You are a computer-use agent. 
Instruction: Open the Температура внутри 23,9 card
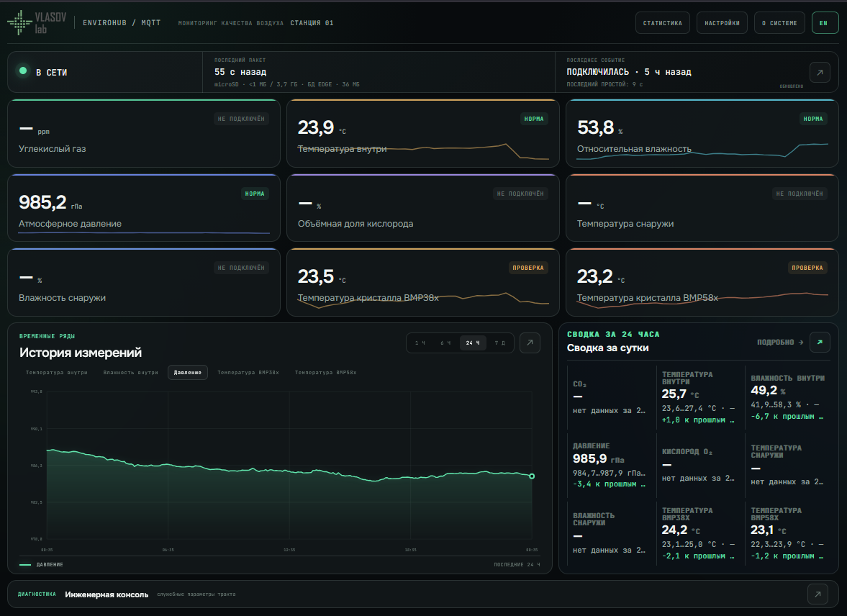point(423,133)
